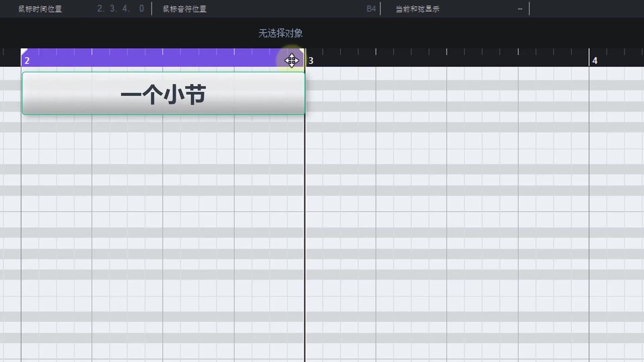Click the four-way move handle on the loop region

tap(291, 61)
